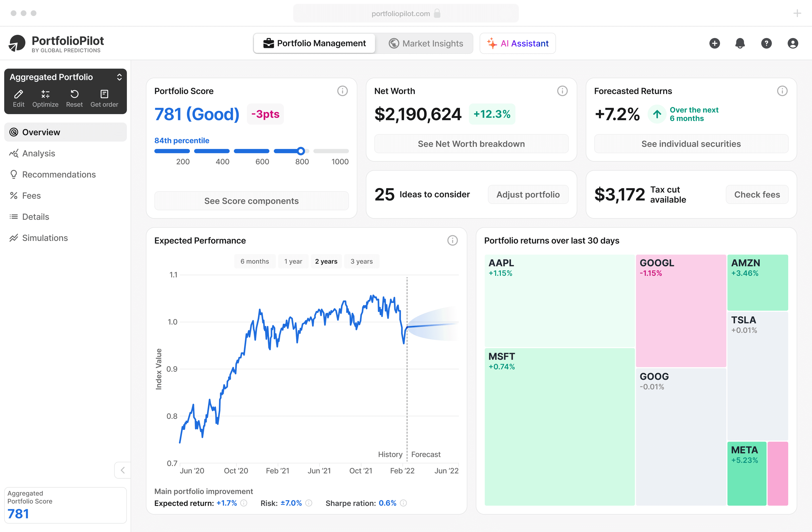Click info icon beside Expected return
Screen dimensions: 812x532
244,503
